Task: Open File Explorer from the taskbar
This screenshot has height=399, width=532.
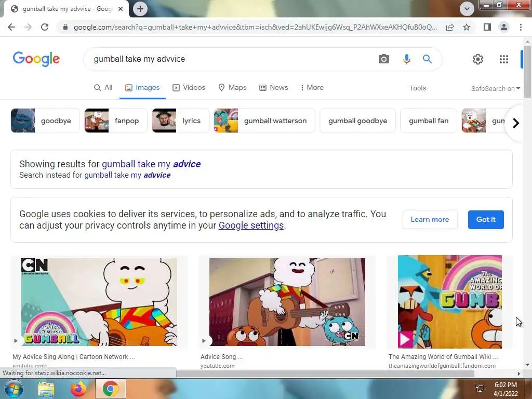Action: coord(46,389)
